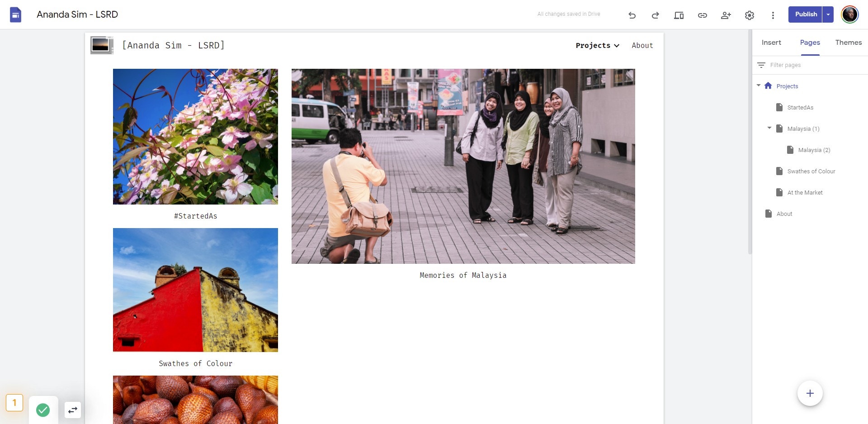
Task: Copy published site link icon
Action: tap(702, 15)
